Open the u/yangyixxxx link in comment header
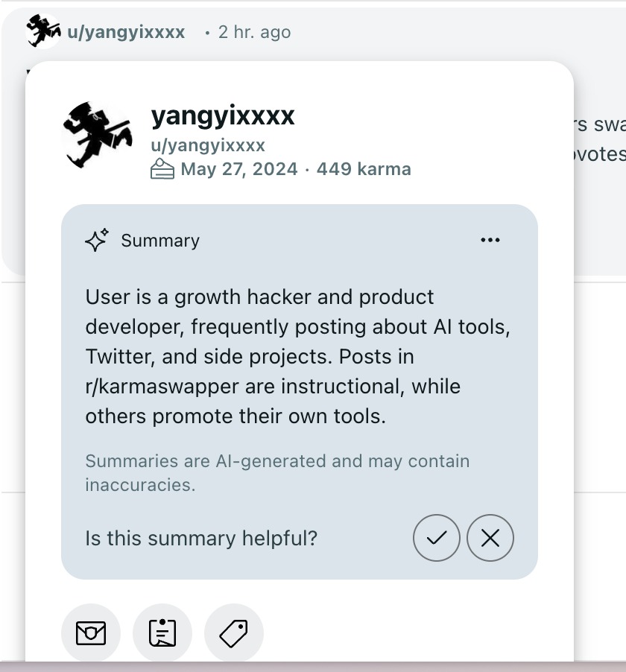 126,32
